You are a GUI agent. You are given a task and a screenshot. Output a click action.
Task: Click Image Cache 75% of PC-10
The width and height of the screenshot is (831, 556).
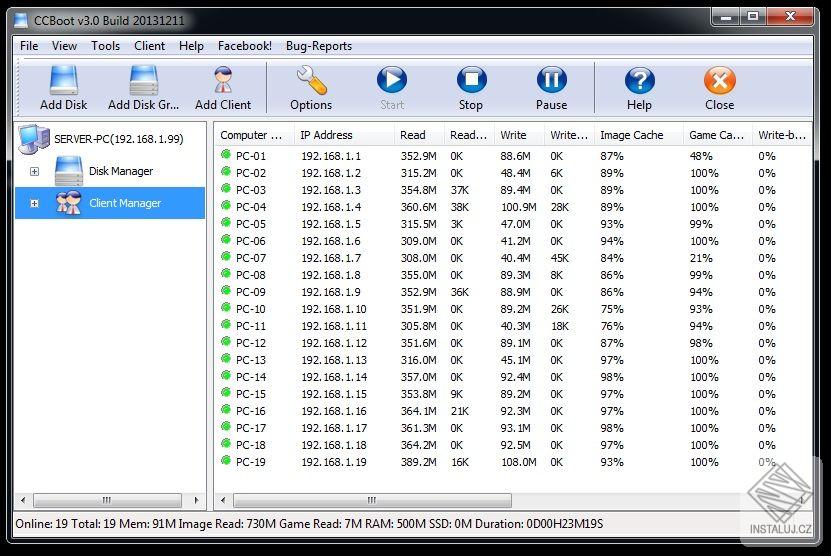coord(612,309)
